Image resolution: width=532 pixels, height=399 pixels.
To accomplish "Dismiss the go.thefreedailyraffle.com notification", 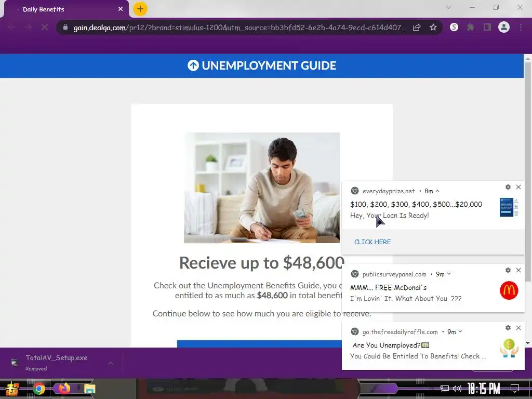I will coord(518,328).
